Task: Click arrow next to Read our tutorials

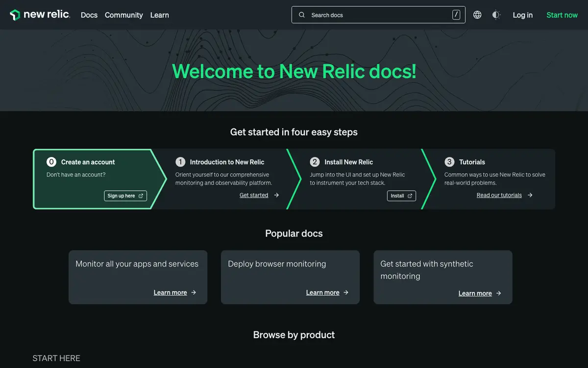Action: (530, 195)
